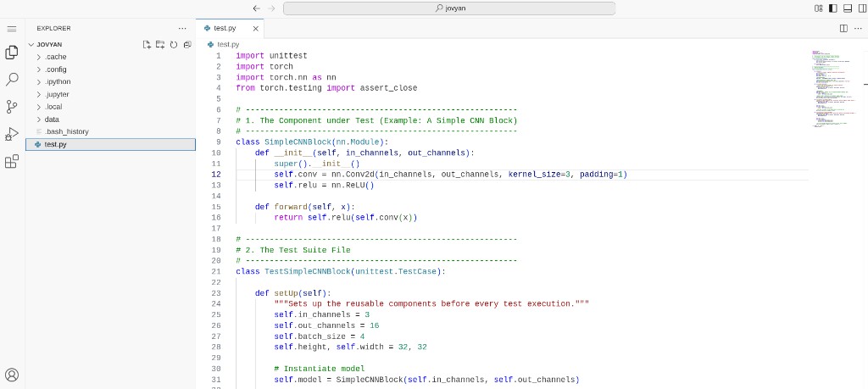Open the hamburger application menu
This screenshot has height=389, width=868.
pyautogui.click(x=12, y=29)
